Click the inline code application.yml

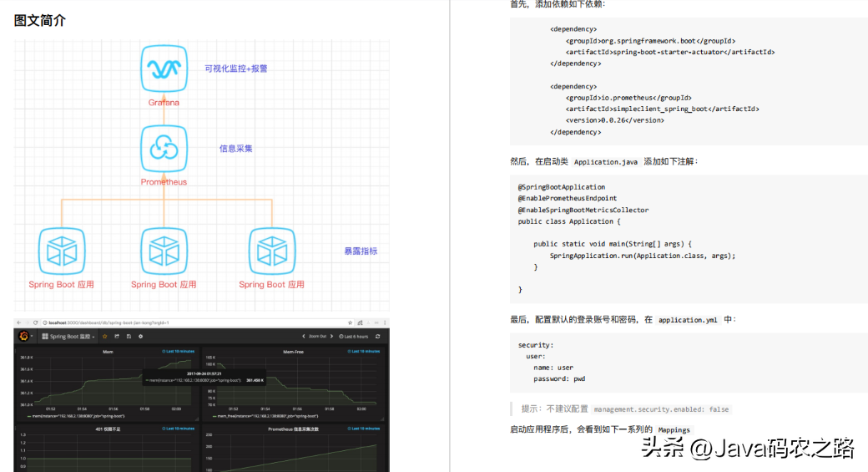[688, 320]
